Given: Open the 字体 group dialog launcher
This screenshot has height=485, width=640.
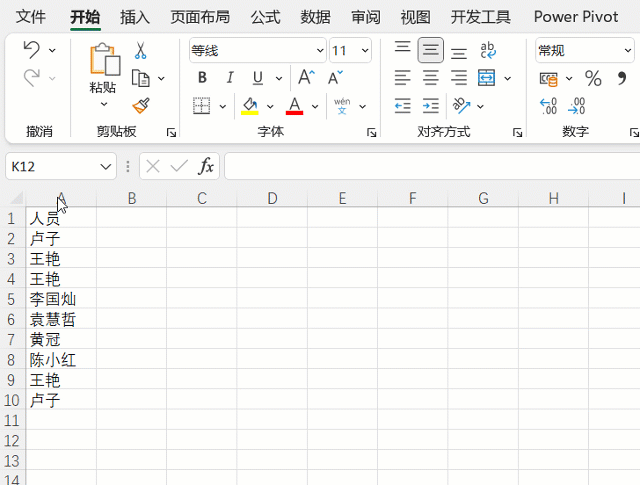Looking at the screenshot, I should (x=372, y=132).
